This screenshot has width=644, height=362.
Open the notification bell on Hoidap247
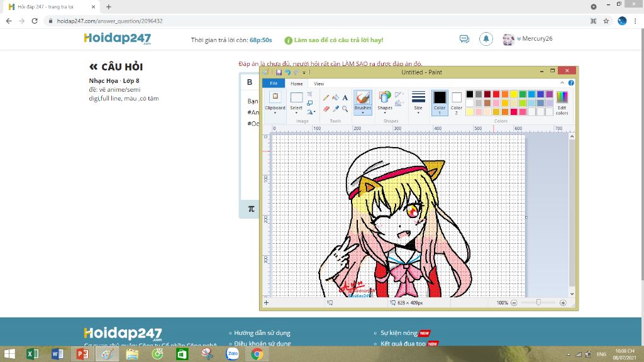[x=486, y=39]
